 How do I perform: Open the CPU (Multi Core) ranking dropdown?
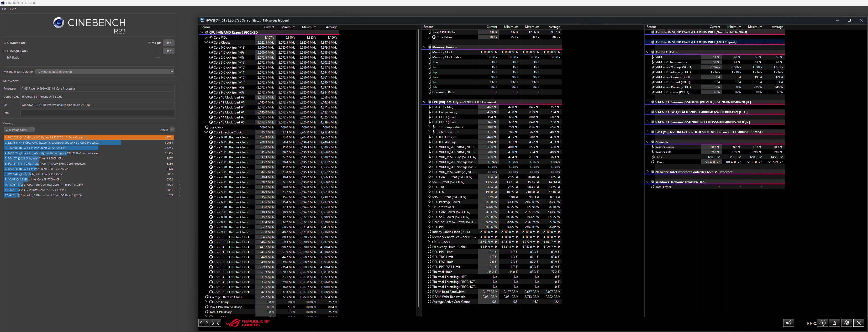[x=19, y=130]
